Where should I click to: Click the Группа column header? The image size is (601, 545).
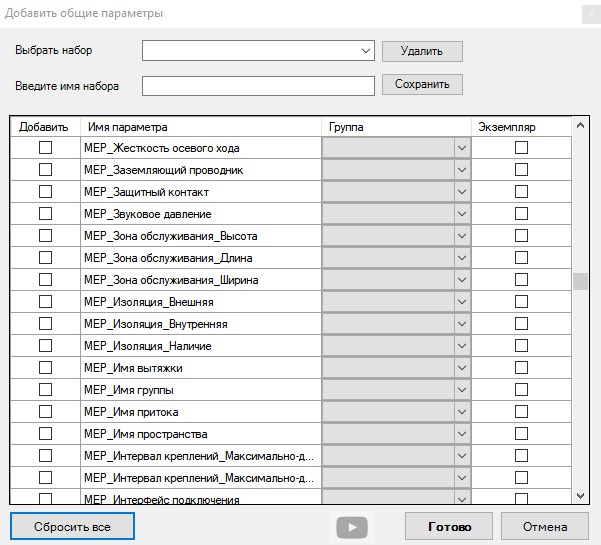click(396, 127)
